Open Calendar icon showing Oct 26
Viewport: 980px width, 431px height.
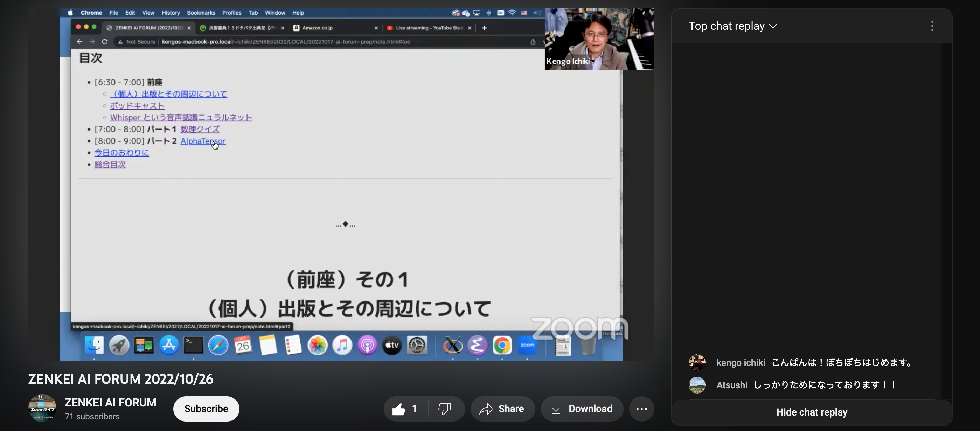(x=243, y=346)
